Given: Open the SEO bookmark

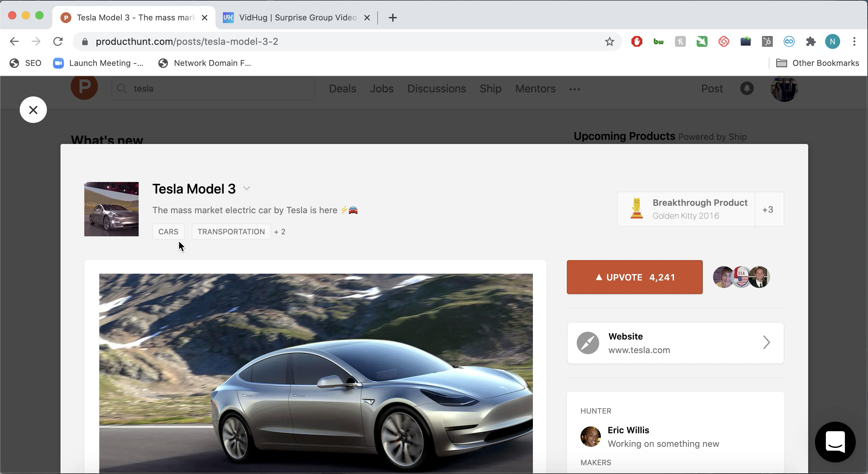Looking at the screenshot, I should tap(25, 63).
